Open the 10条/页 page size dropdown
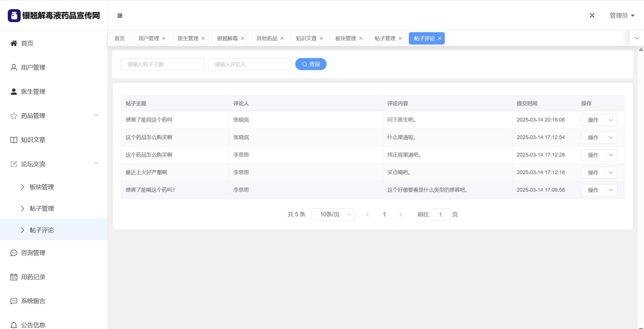The width and height of the screenshot is (644, 329). click(333, 214)
